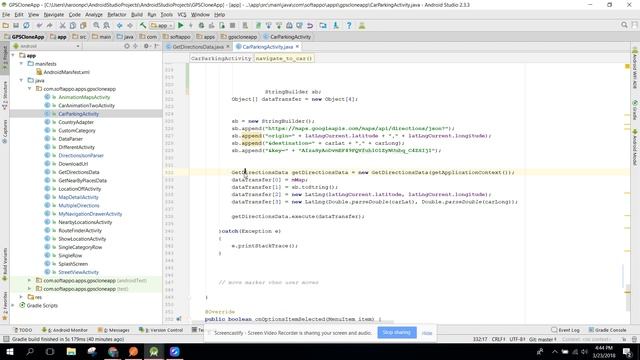Open the File menu
640x360 pixels.
(x=6, y=15)
